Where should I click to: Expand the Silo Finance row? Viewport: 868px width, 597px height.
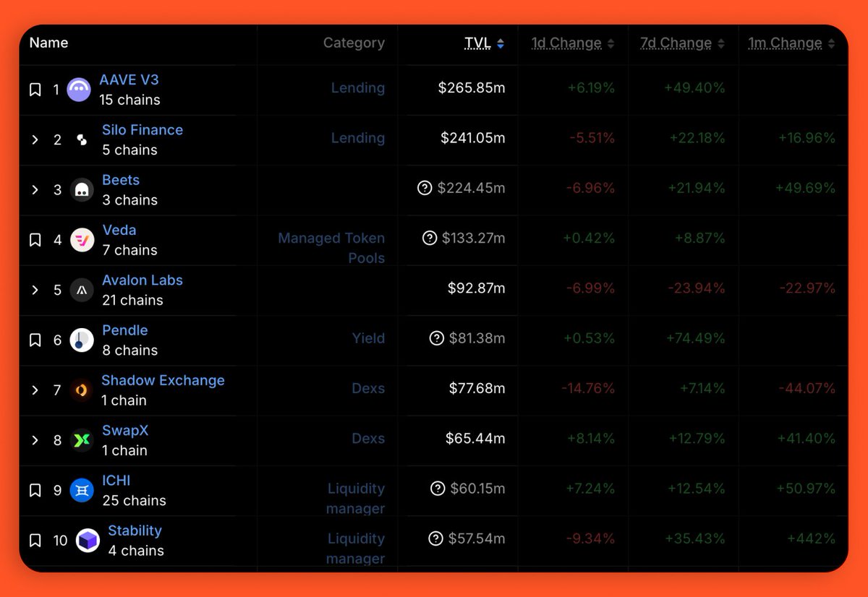click(x=35, y=139)
